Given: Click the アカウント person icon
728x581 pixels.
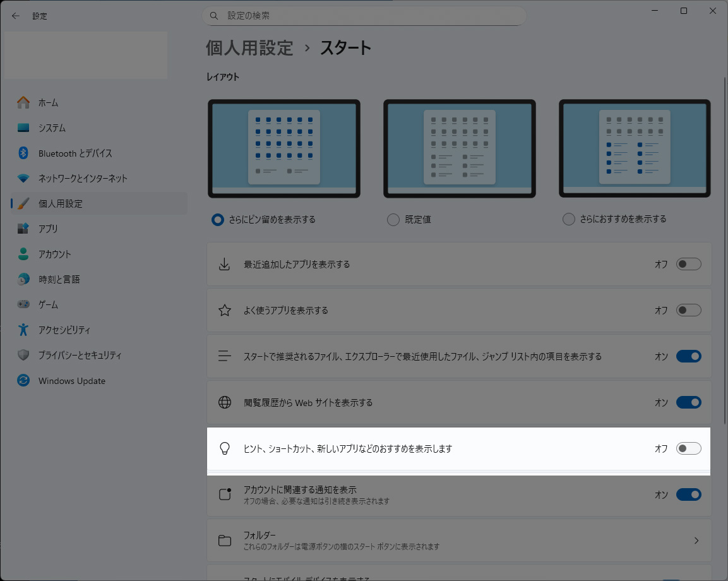Looking at the screenshot, I should coord(23,254).
